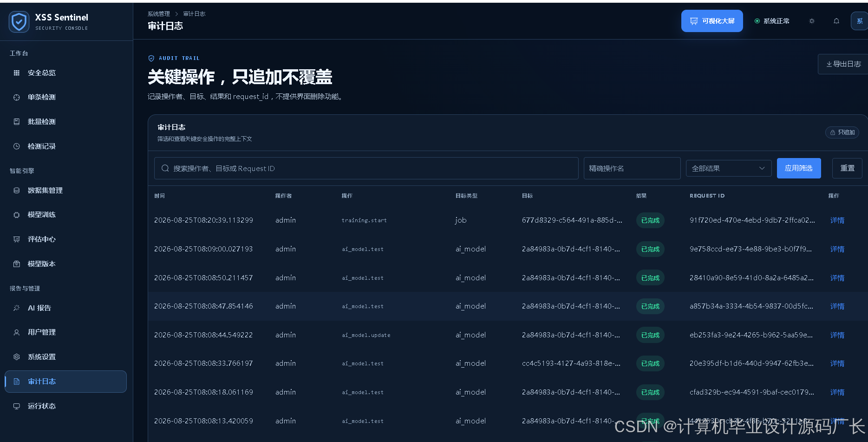
Task: Click timestamp 2026-08-25T08:20:39.113299
Action: [203, 220]
